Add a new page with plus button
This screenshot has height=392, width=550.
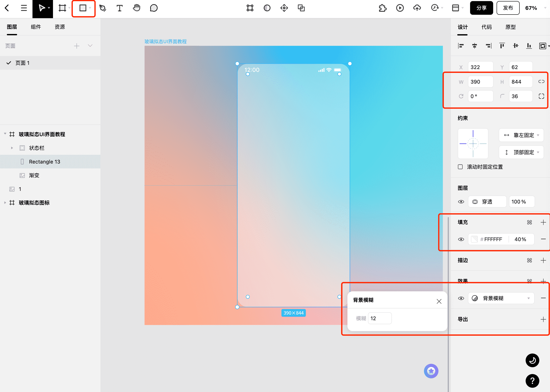point(76,46)
